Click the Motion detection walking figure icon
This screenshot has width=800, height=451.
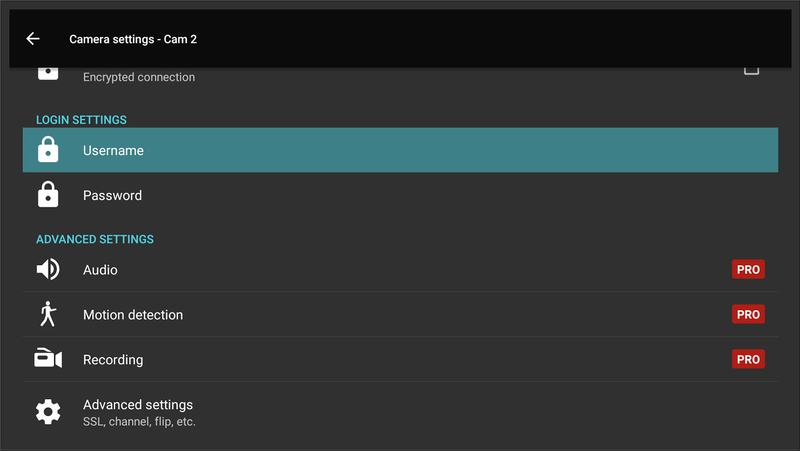pos(48,314)
